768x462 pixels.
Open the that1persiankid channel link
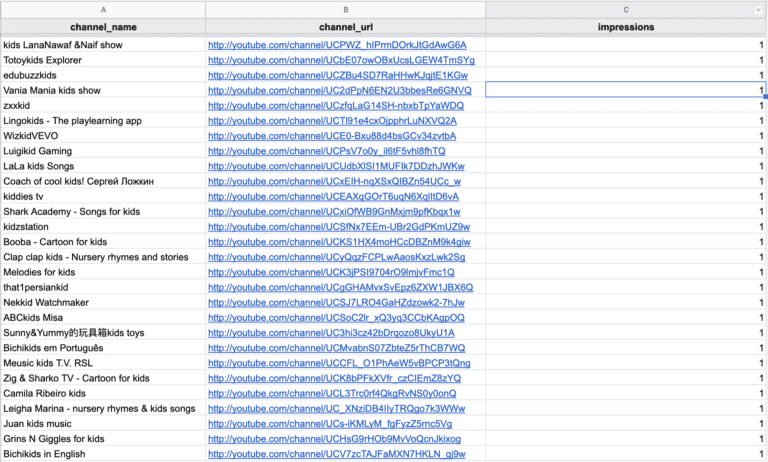[x=340, y=288]
